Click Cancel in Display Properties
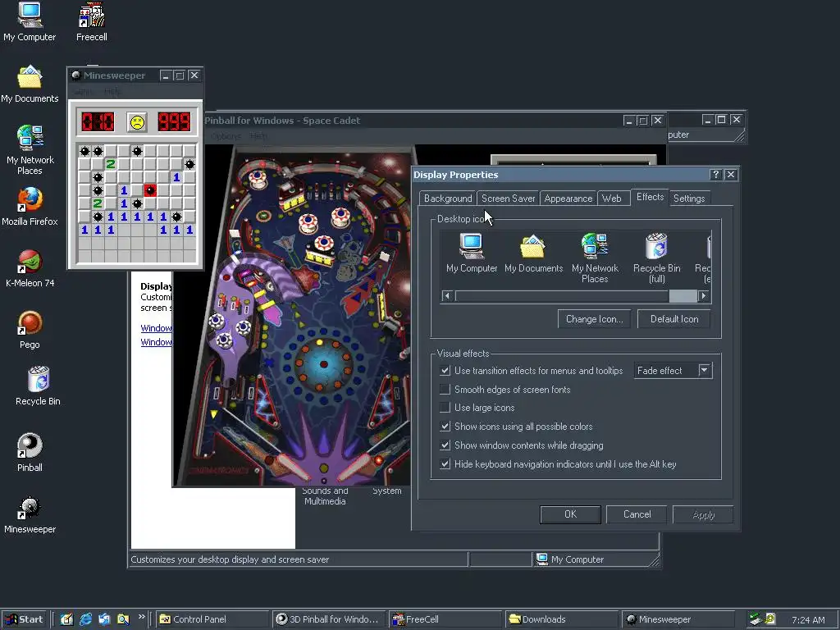 coord(637,514)
